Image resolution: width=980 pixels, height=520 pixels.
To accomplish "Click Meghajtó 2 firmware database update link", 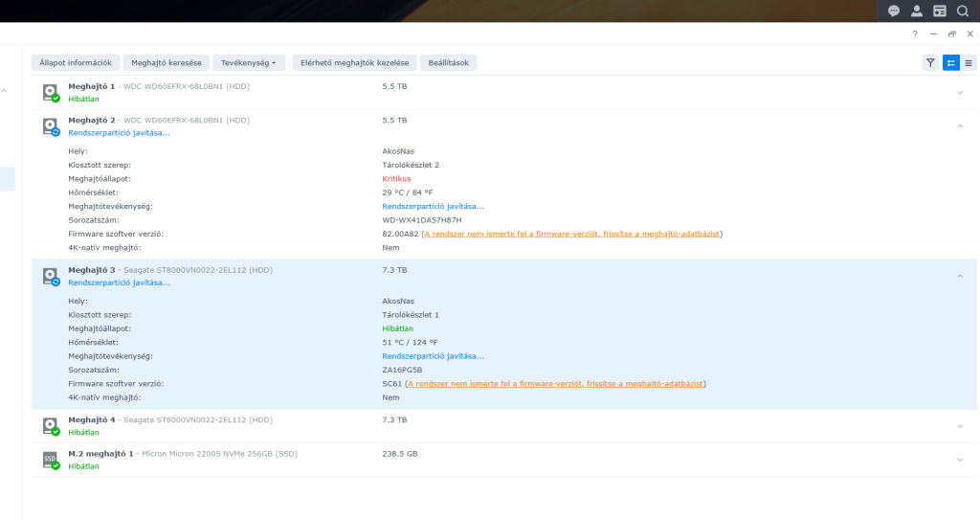I will pos(572,234).
